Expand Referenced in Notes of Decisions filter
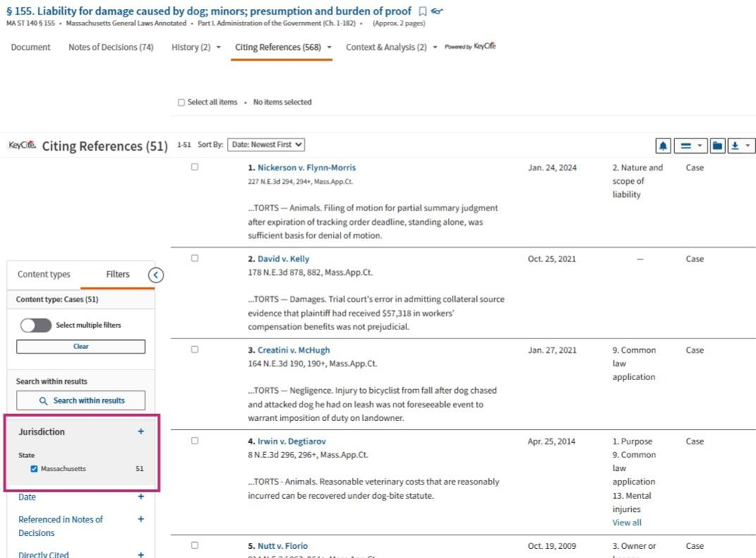756x558 pixels. [x=141, y=519]
